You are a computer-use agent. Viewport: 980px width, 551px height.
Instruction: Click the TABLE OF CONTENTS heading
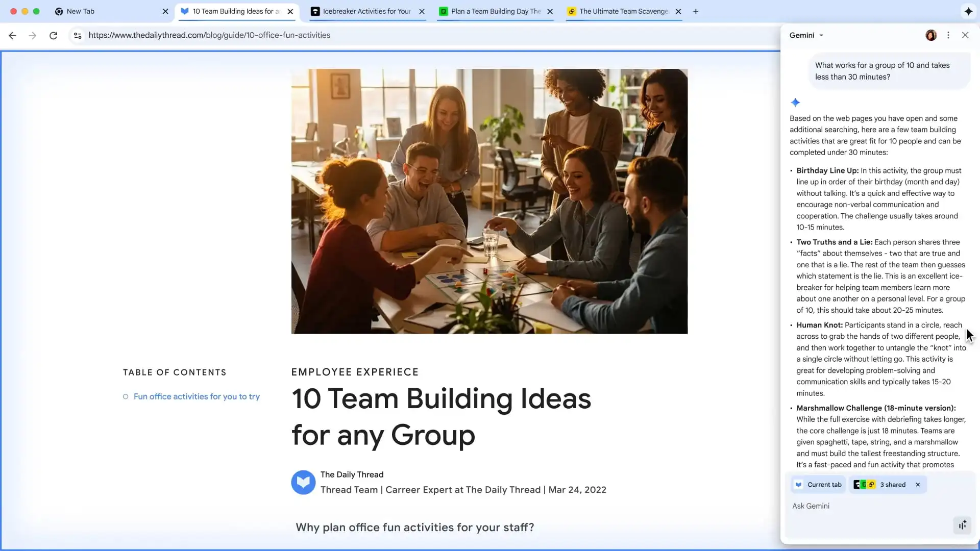175,372
